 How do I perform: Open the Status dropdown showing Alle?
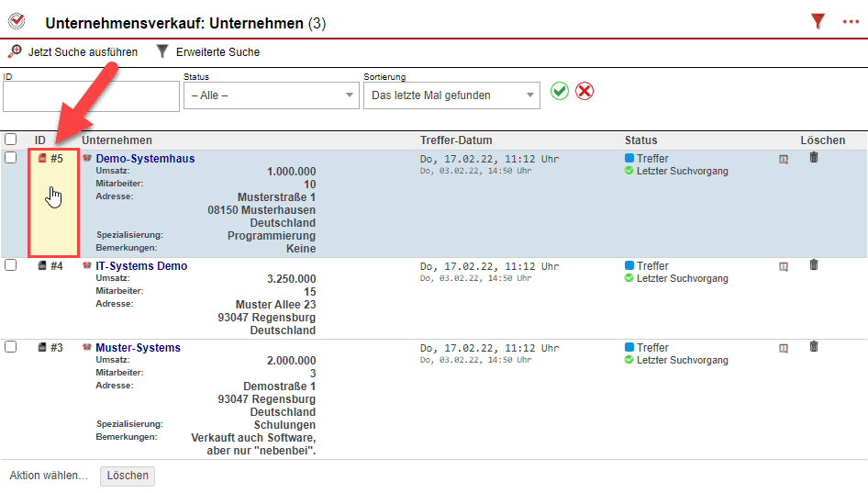[x=271, y=95]
